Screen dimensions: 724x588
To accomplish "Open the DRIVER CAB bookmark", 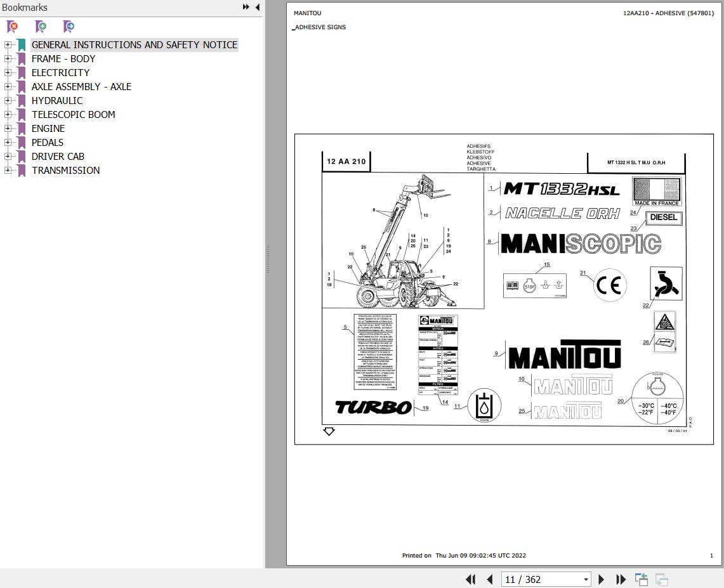I will click(58, 157).
